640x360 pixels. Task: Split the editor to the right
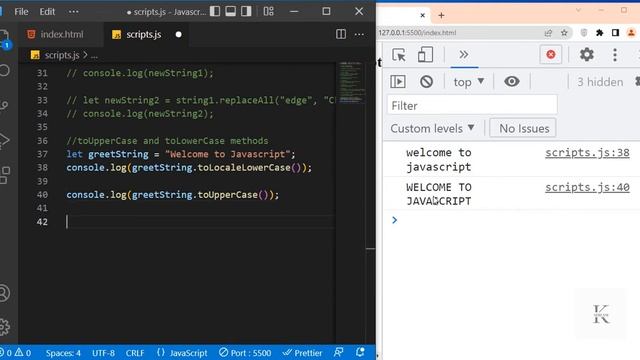coord(341,34)
